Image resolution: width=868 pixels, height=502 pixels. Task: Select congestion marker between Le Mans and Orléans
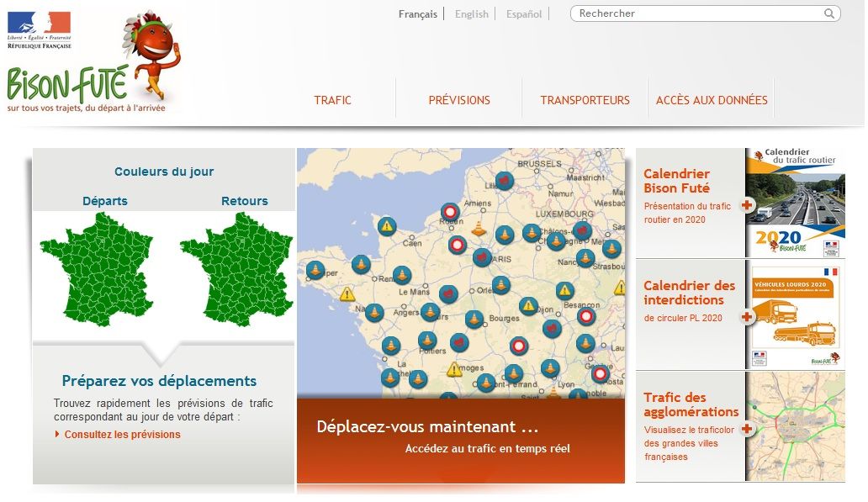[x=448, y=294]
